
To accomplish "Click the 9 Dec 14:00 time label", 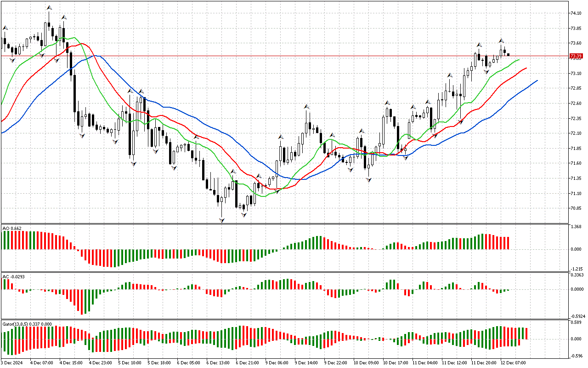I will click(307, 363).
